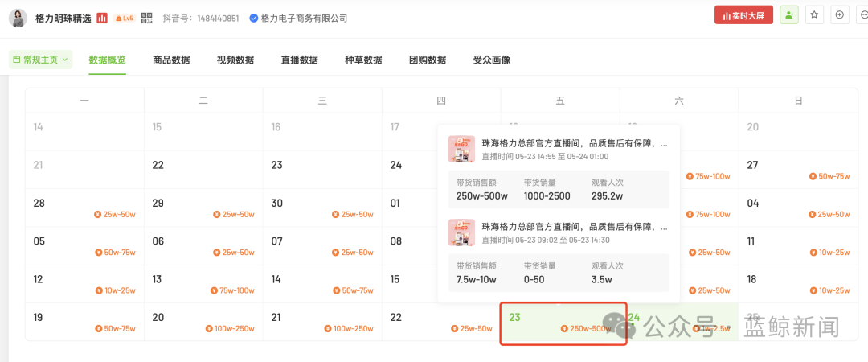Open the 受众画像 tab

(492, 60)
